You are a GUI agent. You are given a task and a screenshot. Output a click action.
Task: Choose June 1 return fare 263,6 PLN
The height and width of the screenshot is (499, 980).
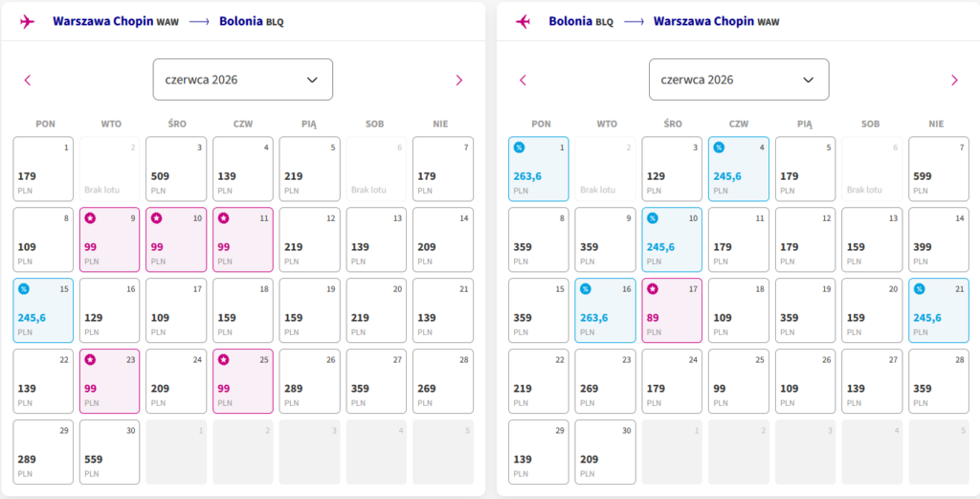[x=539, y=169]
